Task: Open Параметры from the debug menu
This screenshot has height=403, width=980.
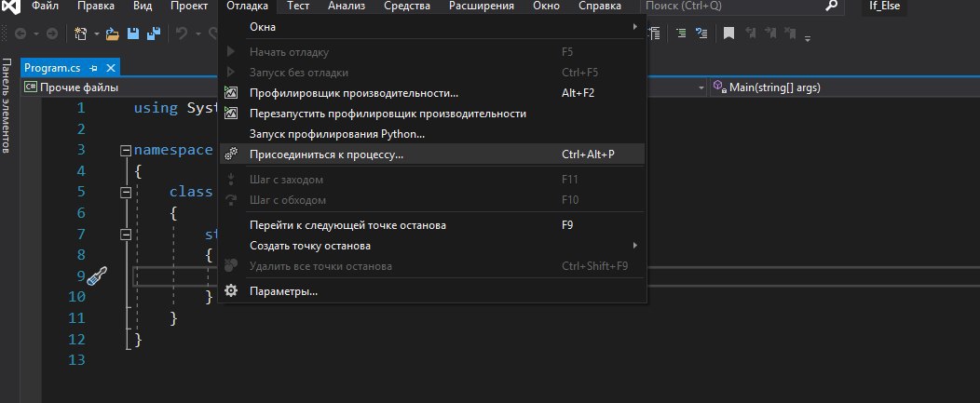Action: pos(432,291)
